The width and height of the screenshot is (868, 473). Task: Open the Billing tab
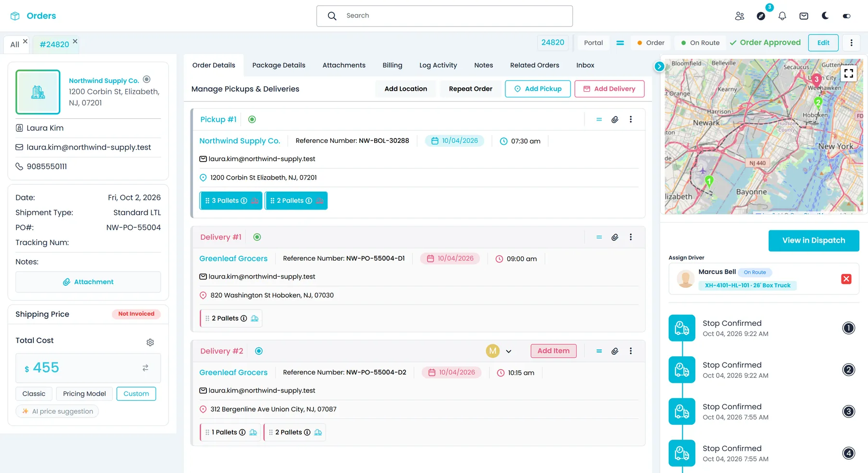tap(393, 65)
